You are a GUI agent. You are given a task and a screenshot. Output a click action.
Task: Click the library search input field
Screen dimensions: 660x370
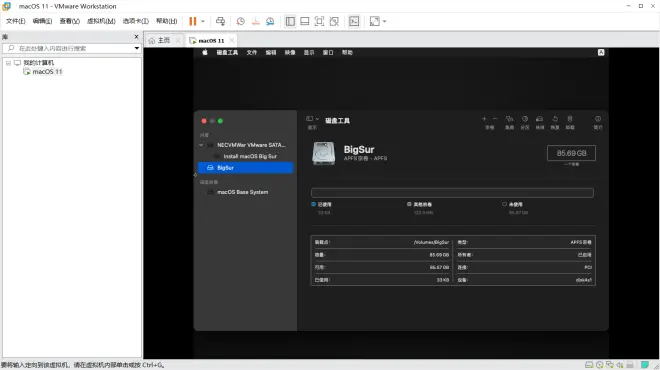click(70, 48)
